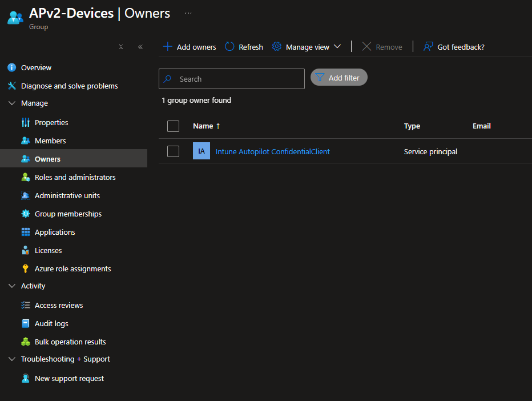This screenshot has width=532, height=401.
Task: Click the Group memberships gear icon
Action: pyautogui.click(x=26, y=214)
